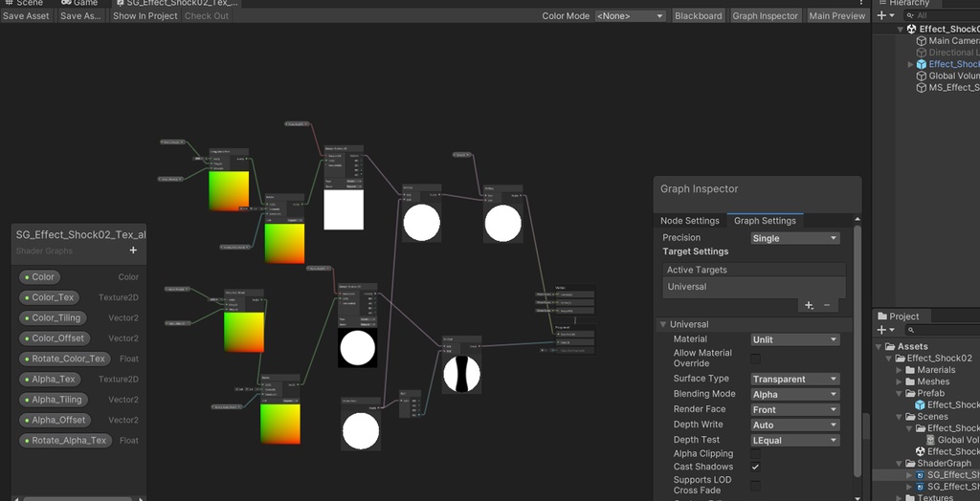Click the Textures folder icon

[910, 498]
